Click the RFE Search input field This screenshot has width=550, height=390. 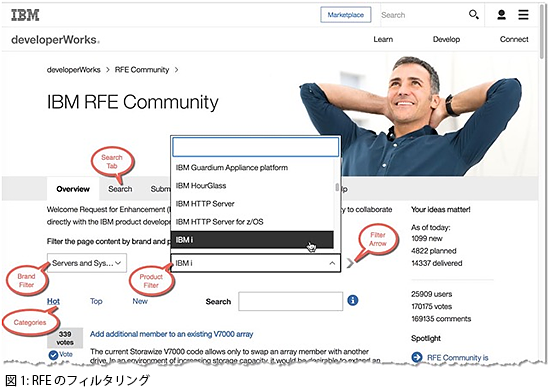tap(290, 301)
